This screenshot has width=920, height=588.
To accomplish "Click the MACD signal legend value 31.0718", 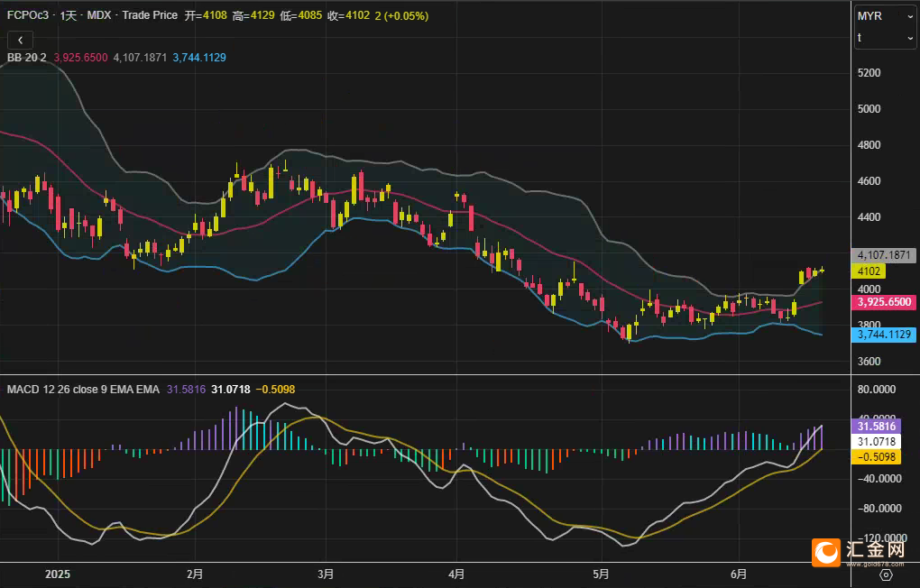I will click(231, 389).
